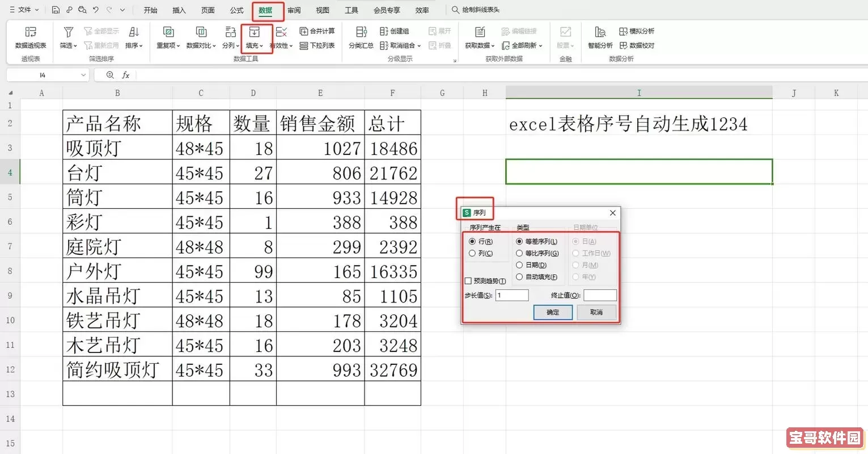Open the 公式 (Formulas) ribbon tab

coord(236,10)
